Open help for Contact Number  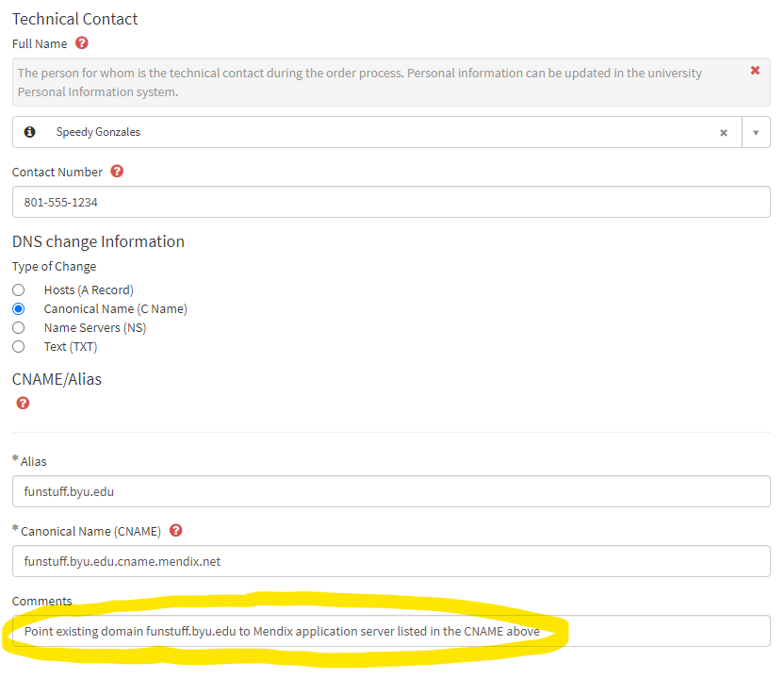[117, 172]
